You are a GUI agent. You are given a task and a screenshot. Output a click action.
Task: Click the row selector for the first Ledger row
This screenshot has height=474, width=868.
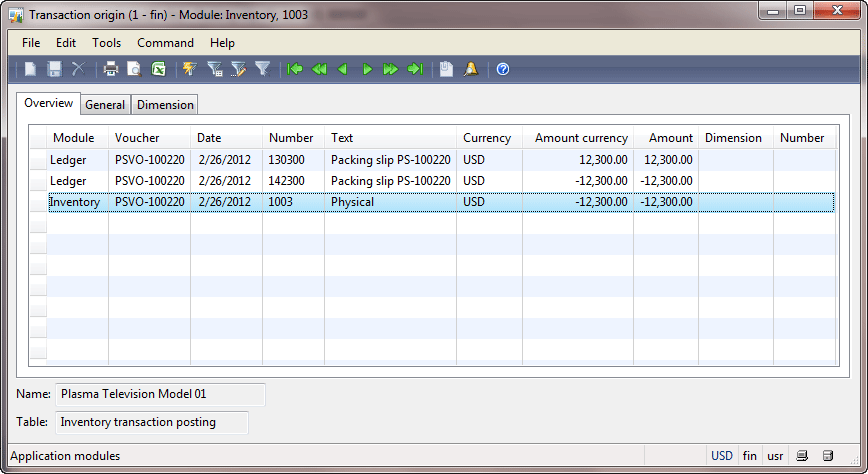click(38, 160)
